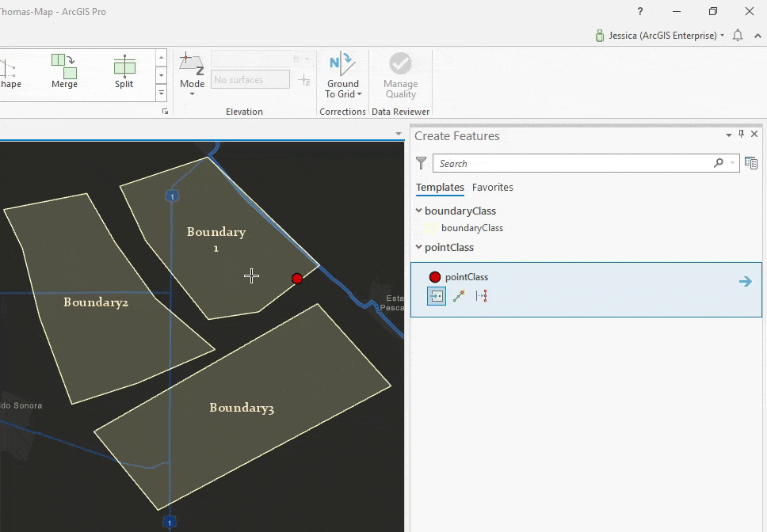Image resolution: width=767 pixels, height=532 pixels.
Task: Click the template Search field
Action: (570, 163)
